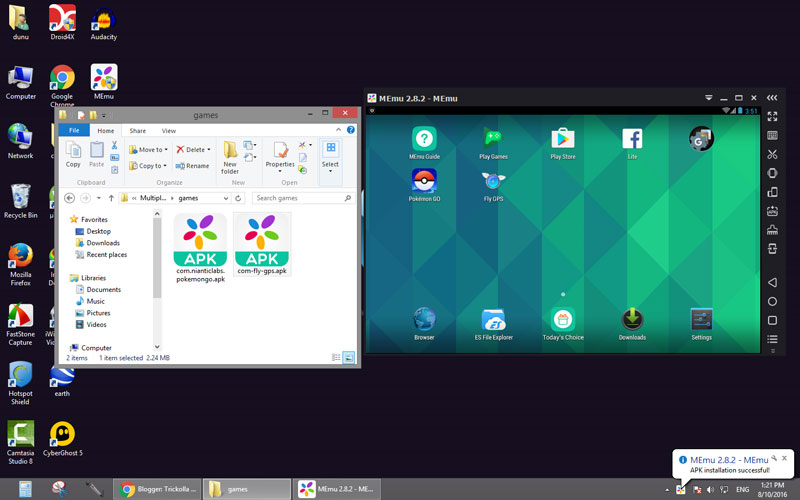Switch to details view in status bar

(336, 358)
